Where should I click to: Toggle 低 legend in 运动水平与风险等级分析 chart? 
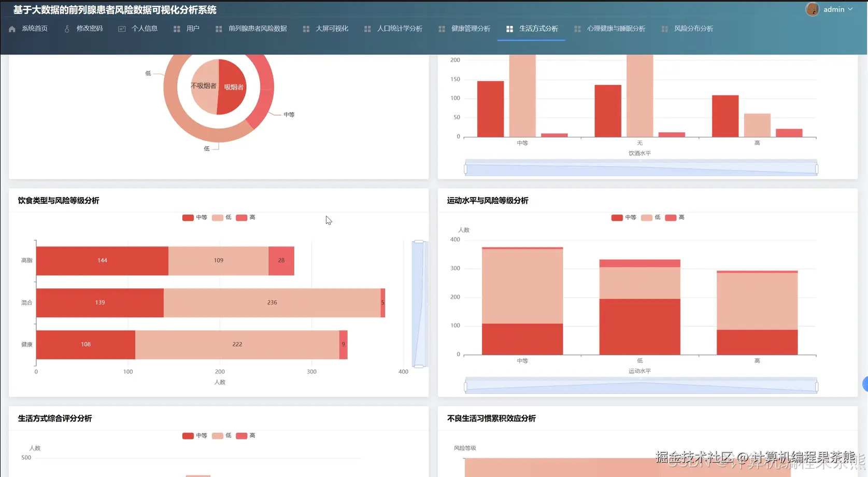coord(651,217)
